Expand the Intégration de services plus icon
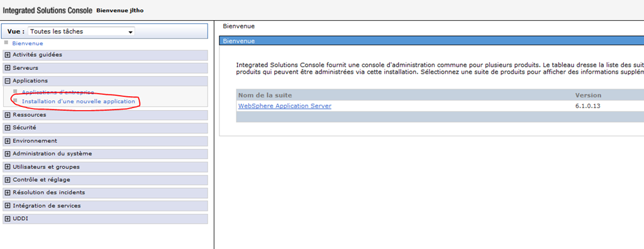The image size is (644, 249). (7, 206)
